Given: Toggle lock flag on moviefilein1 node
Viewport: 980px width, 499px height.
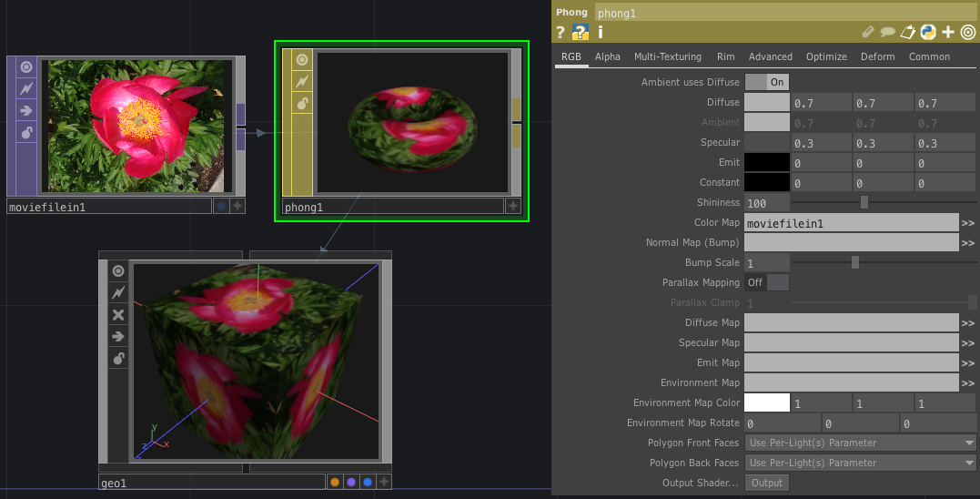Looking at the screenshot, I should pos(26,133).
